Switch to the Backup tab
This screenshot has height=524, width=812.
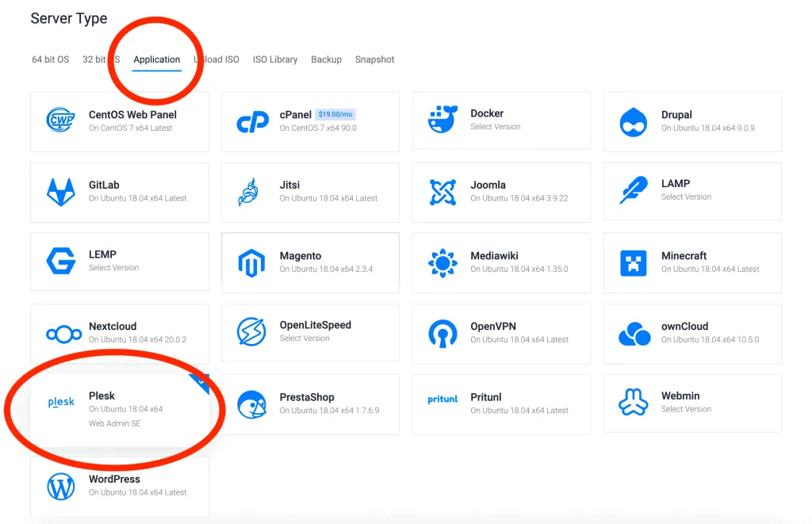coord(326,59)
